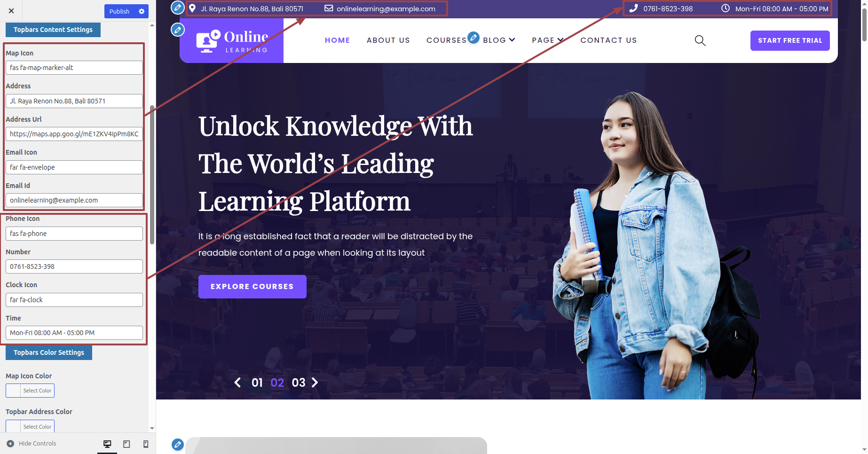Open the CONTACT US menu item
868x454 pixels.
[x=608, y=40]
